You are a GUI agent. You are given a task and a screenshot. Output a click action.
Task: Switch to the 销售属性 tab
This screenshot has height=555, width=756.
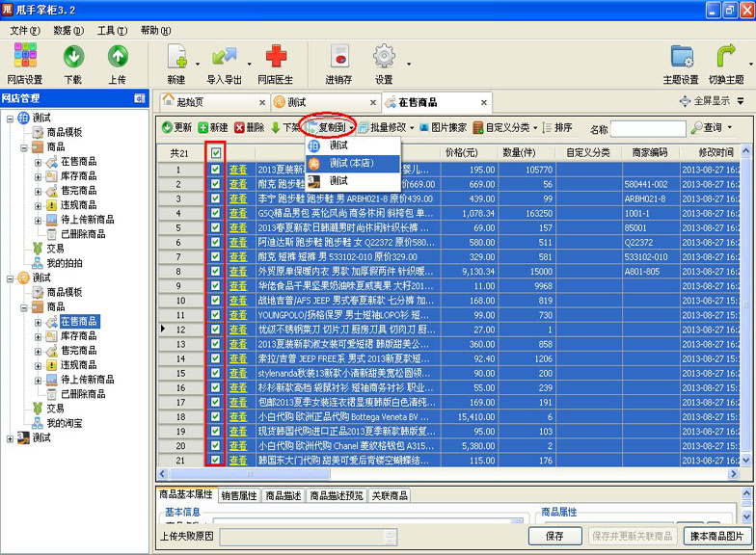click(239, 495)
